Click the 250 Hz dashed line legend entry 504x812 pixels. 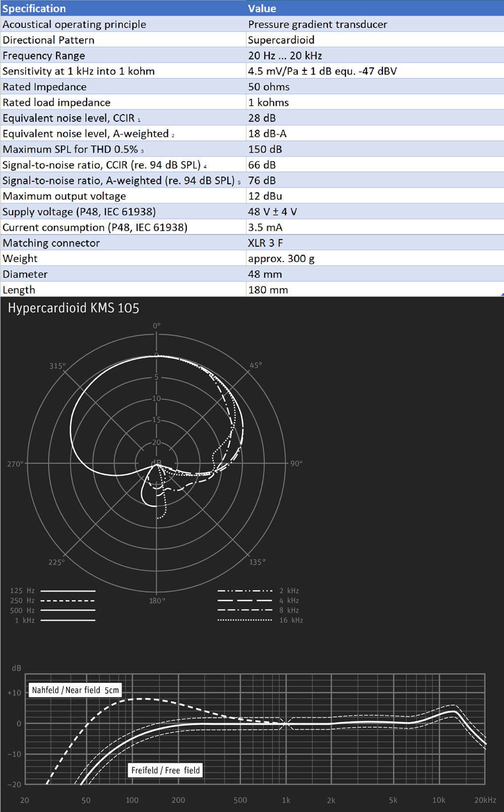coord(53,601)
